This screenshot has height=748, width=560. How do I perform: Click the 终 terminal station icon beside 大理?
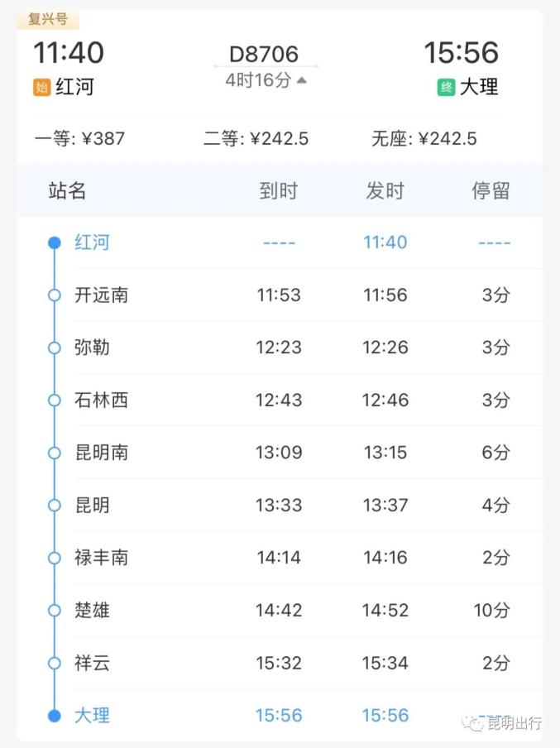pyautogui.click(x=444, y=86)
